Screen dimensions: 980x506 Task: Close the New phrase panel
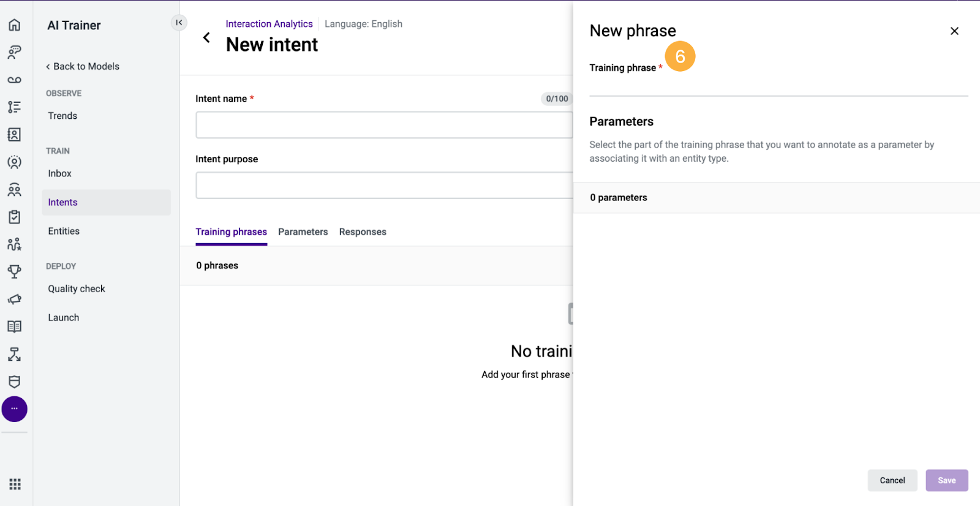(x=954, y=31)
